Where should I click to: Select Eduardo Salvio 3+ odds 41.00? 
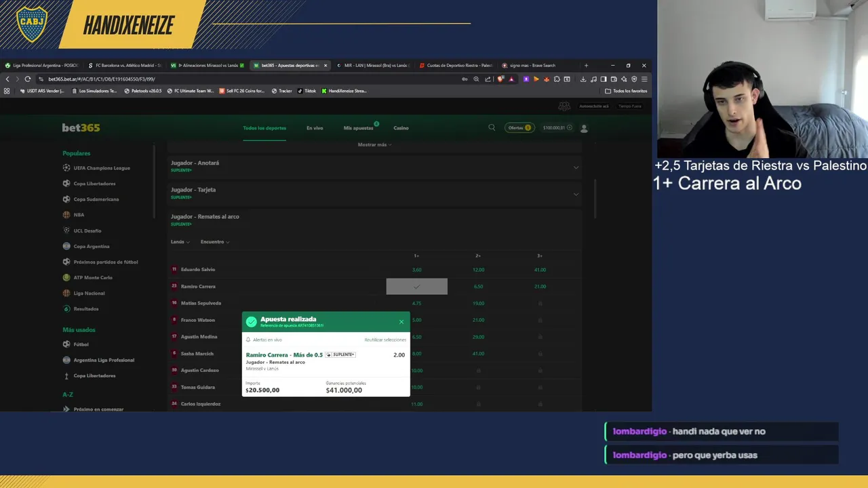540,270
